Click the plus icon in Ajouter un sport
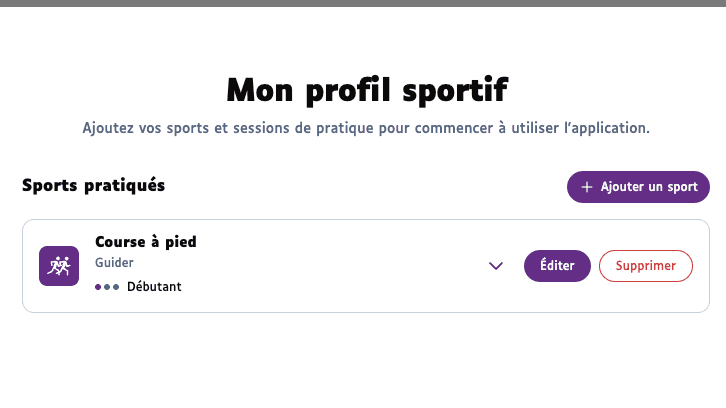 pos(587,187)
